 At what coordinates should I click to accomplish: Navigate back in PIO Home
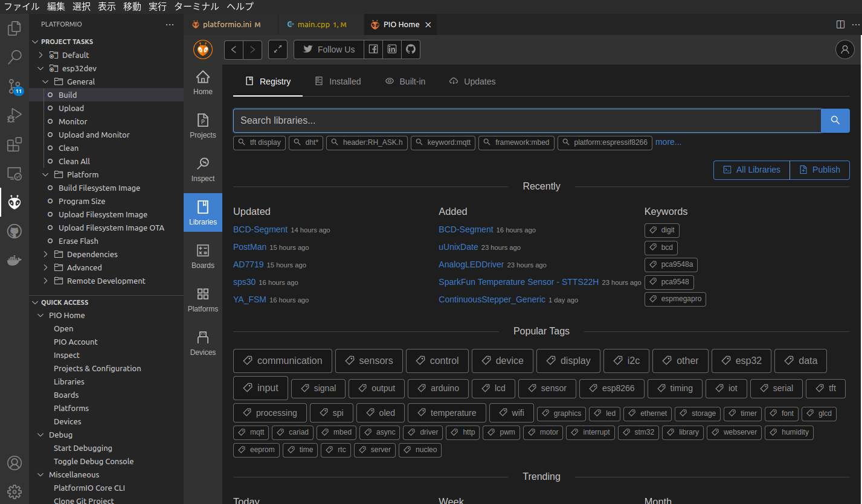tap(234, 49)
